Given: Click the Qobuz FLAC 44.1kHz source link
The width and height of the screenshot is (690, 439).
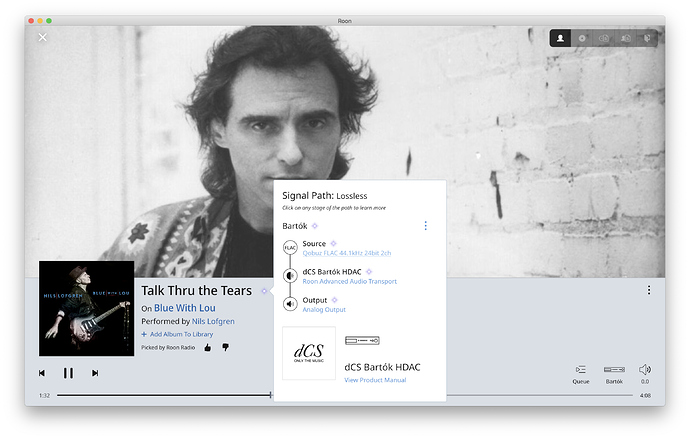Looking at the screenshot, I should [x=347, y=253].
